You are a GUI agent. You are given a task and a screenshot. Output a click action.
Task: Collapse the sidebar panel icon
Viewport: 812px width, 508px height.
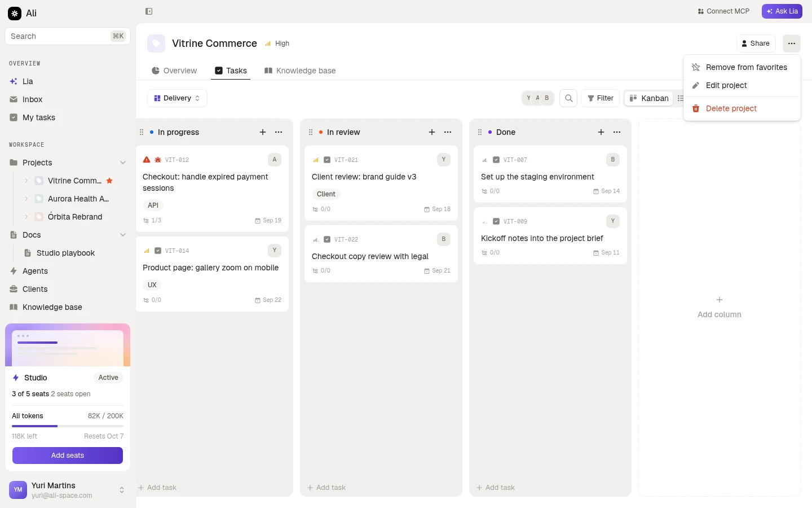click(149, 11)
